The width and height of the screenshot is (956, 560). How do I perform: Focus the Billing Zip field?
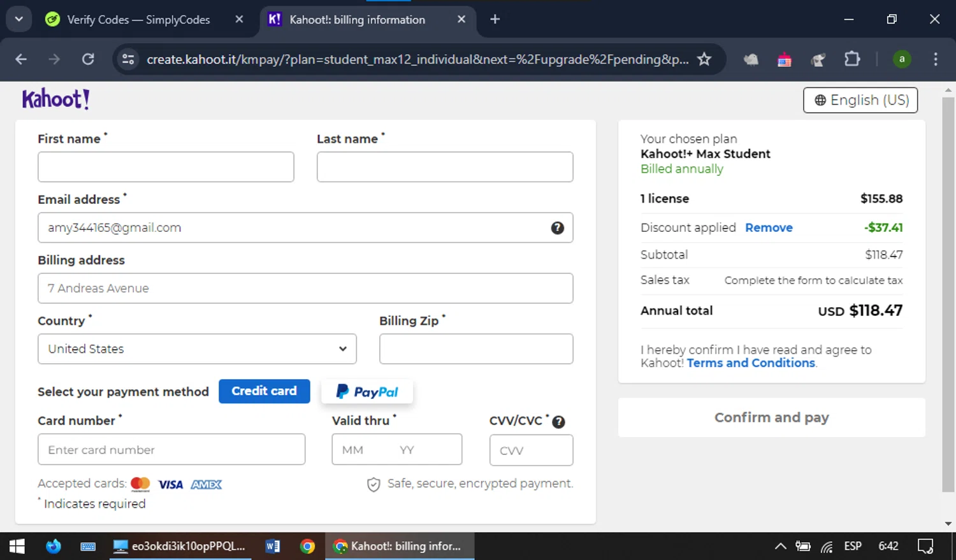[476, 349]
